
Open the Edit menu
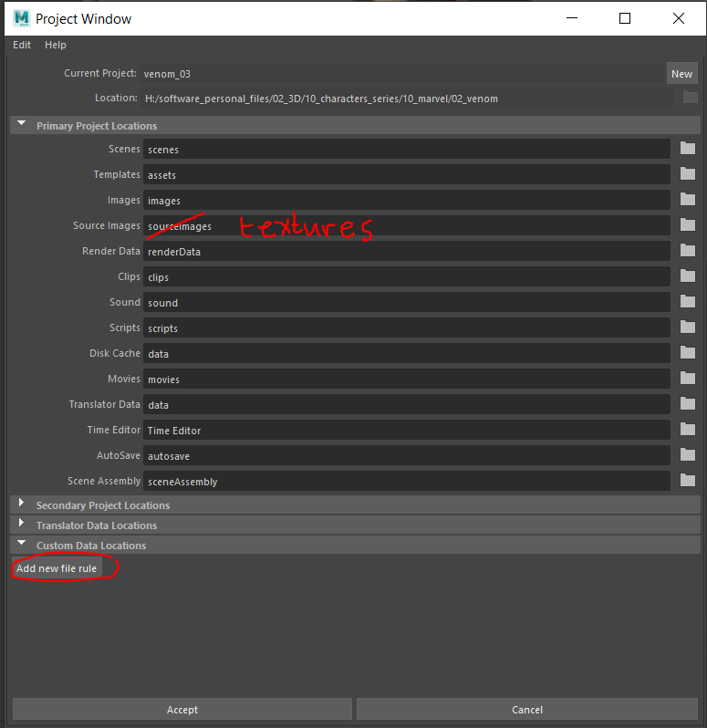tap(22, 45)
